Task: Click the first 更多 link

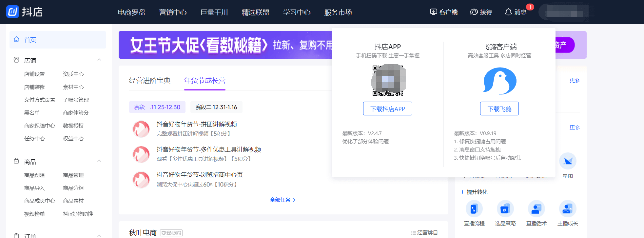Action: (575, 80)
